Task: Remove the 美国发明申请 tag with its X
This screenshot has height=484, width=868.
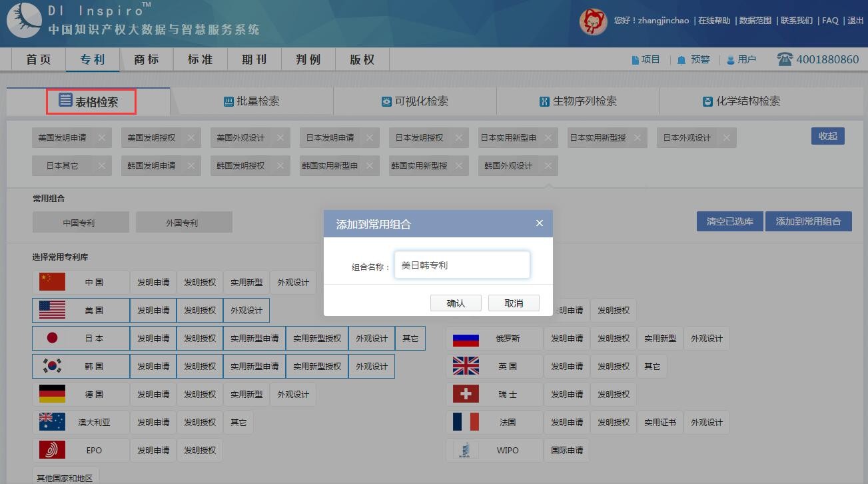Action: (x=102, y=138)
